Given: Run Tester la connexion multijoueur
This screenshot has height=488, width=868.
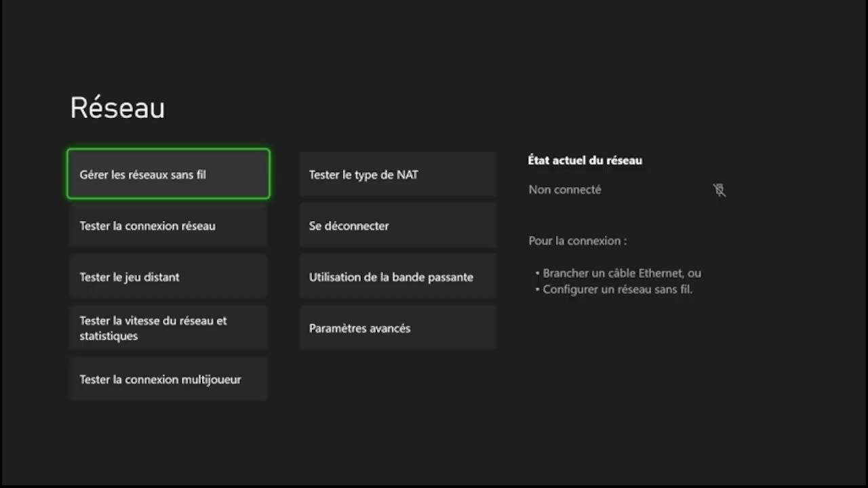Looking at the screenshot, I should click(168, 379).
